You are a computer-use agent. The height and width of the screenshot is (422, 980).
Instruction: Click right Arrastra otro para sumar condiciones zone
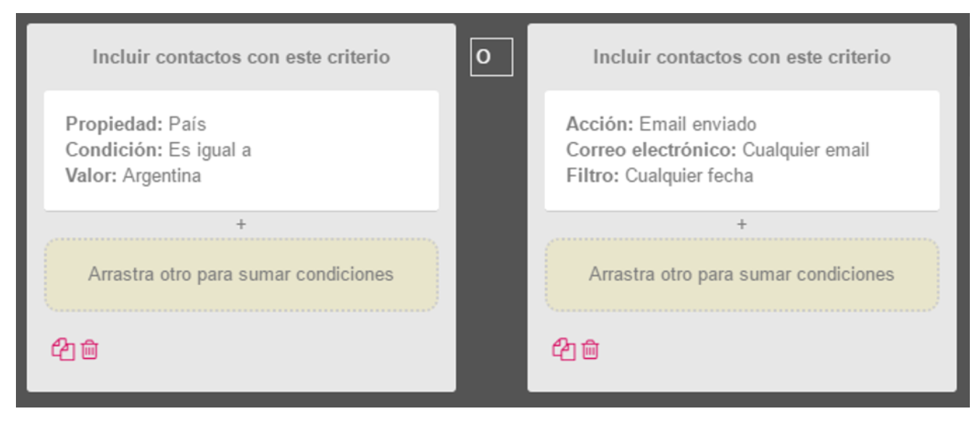(742, 275)
